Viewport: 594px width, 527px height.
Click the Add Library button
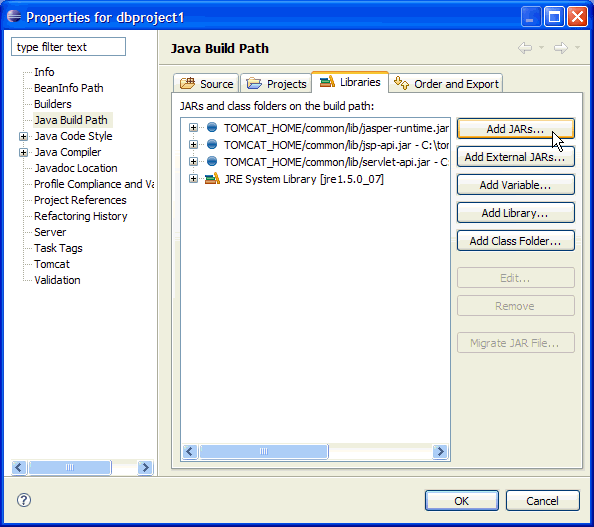pyautogui.click(x=516, y=213)
